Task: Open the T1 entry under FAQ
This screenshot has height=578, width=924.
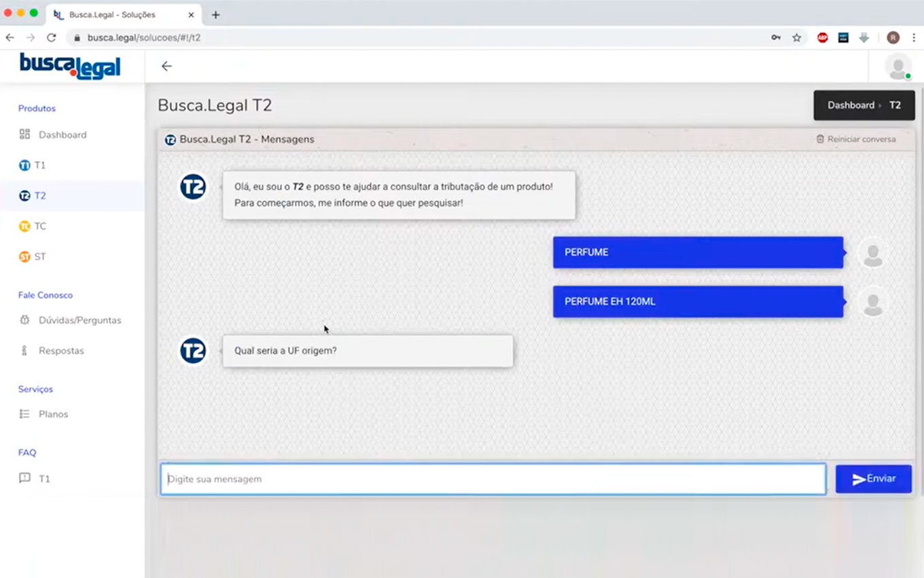Action: (x=43, y=479)
